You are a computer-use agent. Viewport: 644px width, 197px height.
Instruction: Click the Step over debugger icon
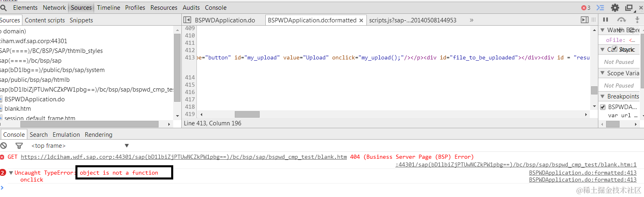coord(622,20)
